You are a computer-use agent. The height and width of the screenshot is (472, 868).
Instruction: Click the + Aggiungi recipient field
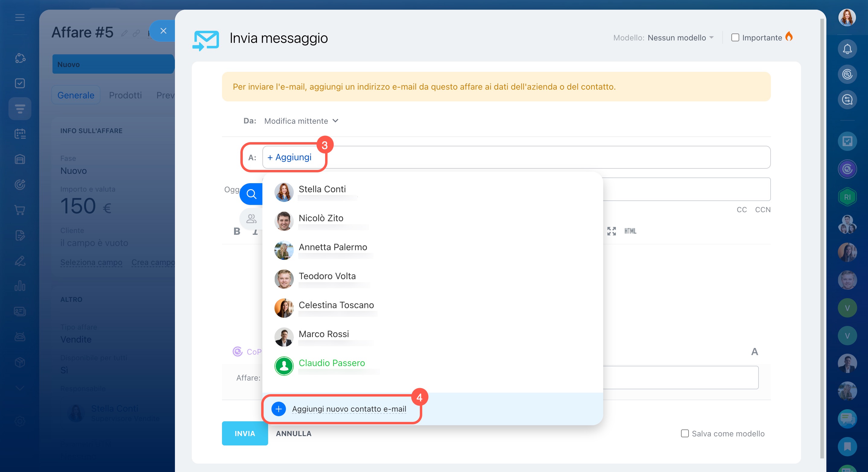click(x=290, y=157)
